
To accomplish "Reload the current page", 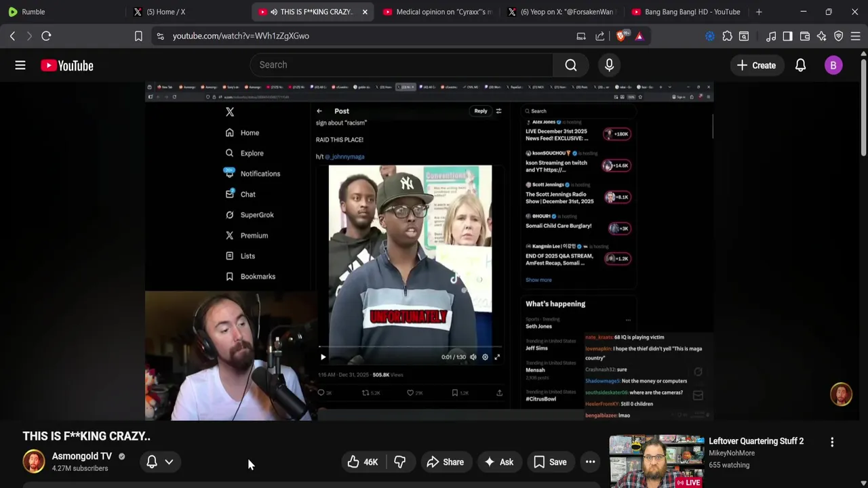I will [x=46, y=36].
